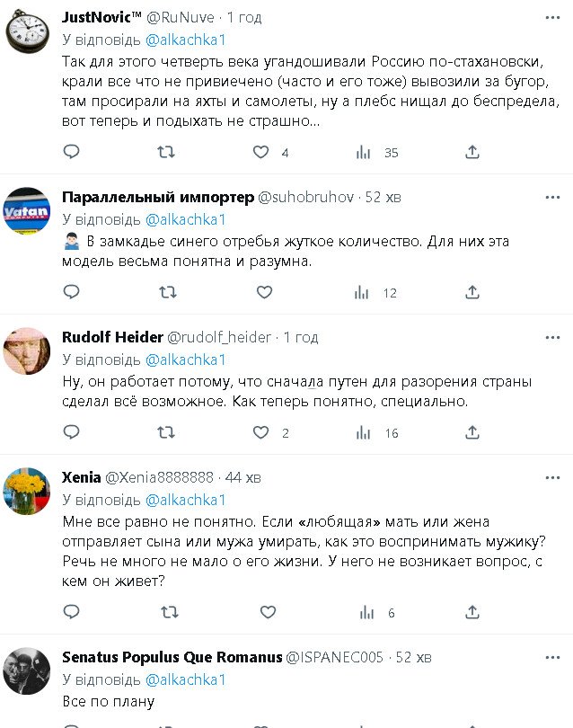573x728 pixels.
Task: Open the Vatan avatar of Параллельный импортер
Action: click(x=28, y=211)
